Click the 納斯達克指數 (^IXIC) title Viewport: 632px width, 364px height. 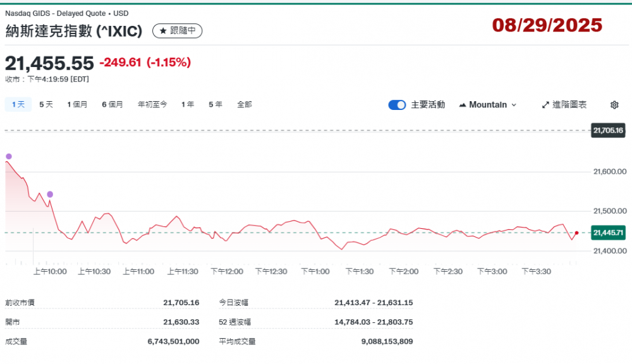[74, 31]
